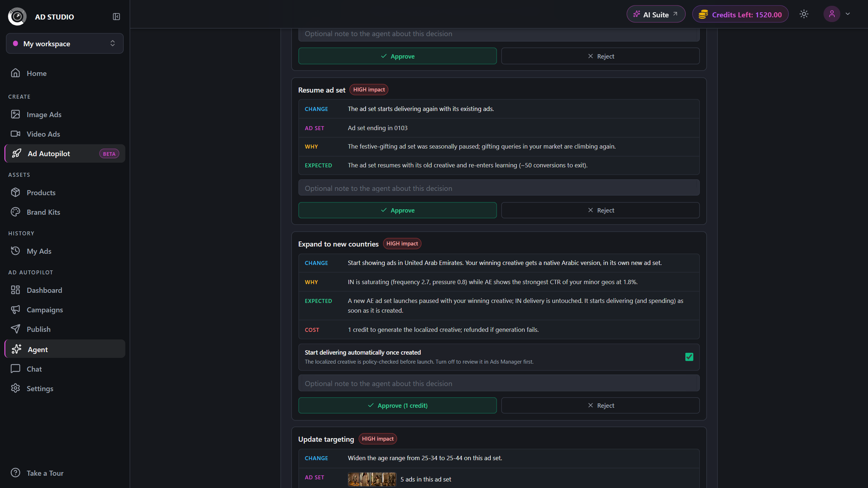Screen dimensions: 868x488
Task: Click the Image Ads picture icon
Action: tap(15, 114)
